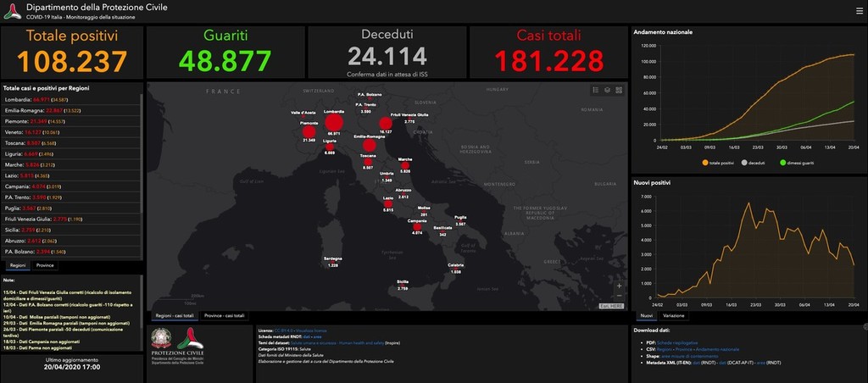This screenshot has height=383, width=868.
Task: Zoom in on the map with plus
Action: [x=619, y=286]
